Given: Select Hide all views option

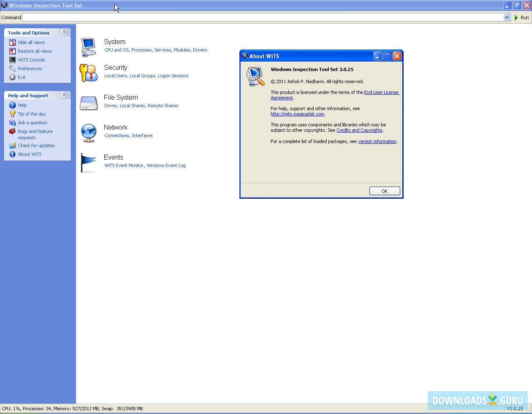Looking at the screenshot, I should (31, 42).
